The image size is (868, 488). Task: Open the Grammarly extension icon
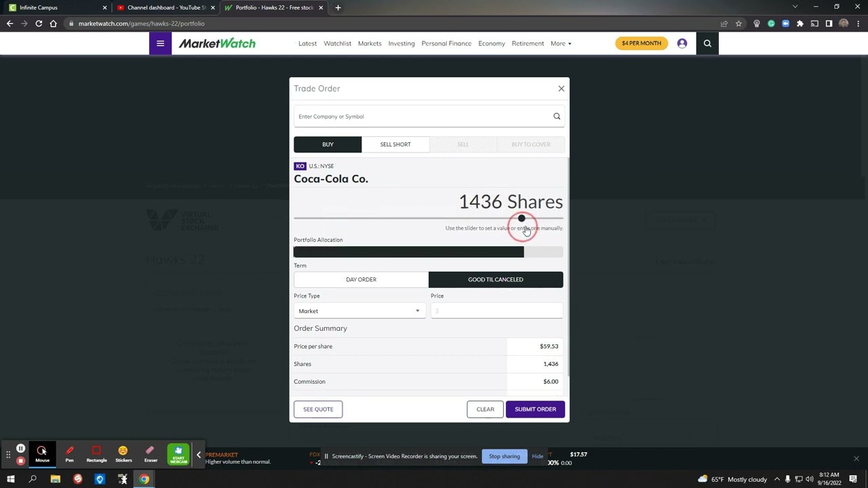771,24
